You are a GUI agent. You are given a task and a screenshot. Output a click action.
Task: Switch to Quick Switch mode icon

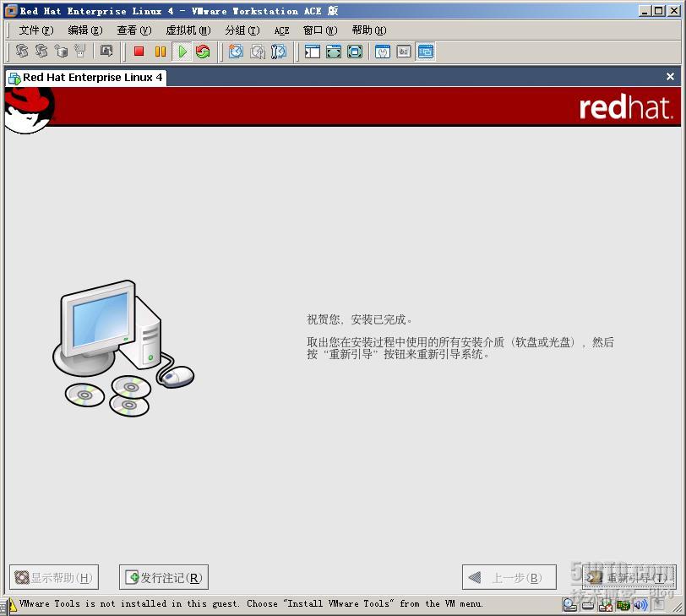334,52
